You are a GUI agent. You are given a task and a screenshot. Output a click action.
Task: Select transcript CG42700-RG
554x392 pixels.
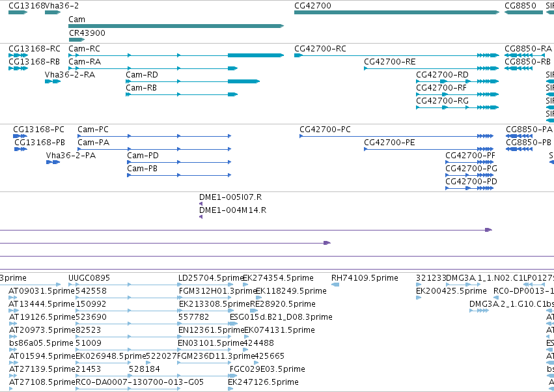tap(458, 107)
